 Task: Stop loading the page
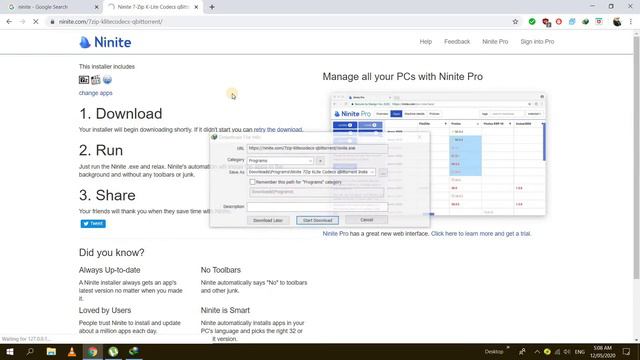(36, 22)
